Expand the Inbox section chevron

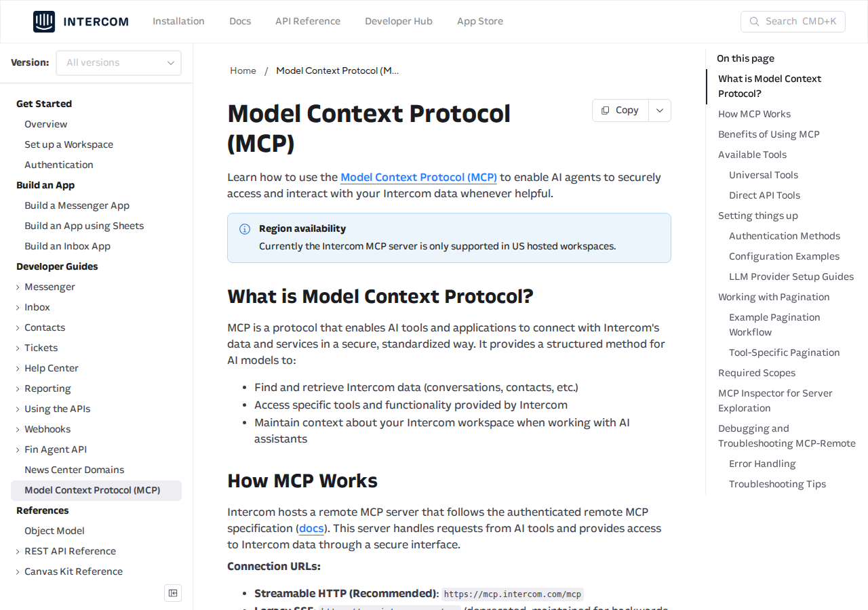18,308
